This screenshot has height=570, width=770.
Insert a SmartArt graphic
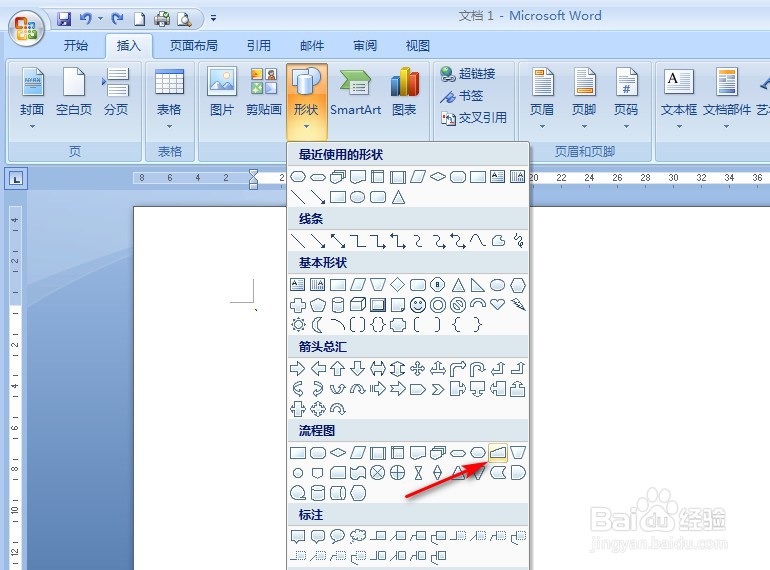pyautogui.click(x=356, y=92)
